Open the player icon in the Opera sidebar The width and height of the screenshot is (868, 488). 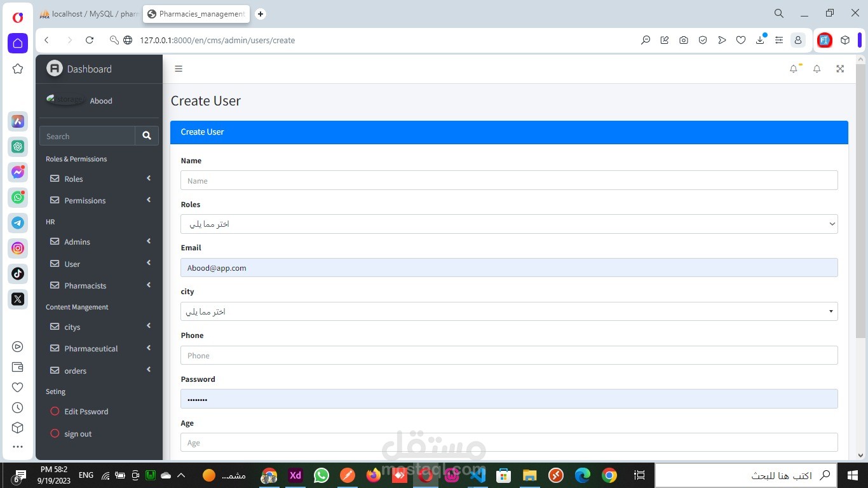point(18,347)
